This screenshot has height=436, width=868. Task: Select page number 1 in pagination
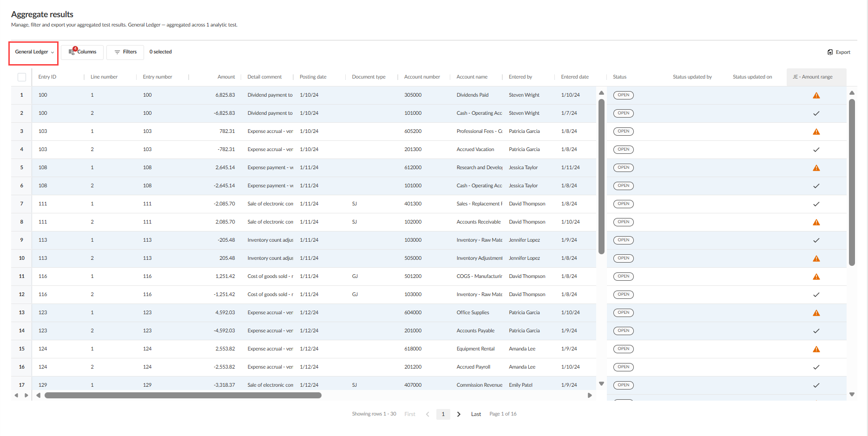(443, 414)
